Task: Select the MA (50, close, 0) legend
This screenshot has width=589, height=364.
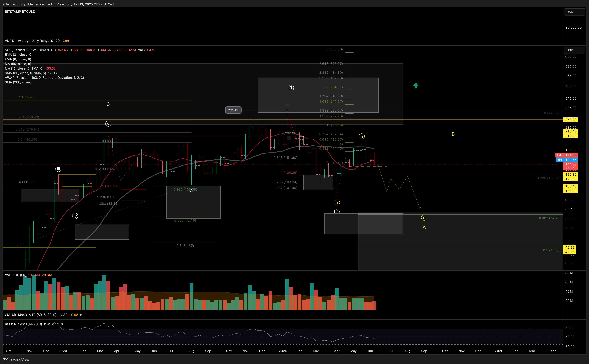Action: pos(18,64)
